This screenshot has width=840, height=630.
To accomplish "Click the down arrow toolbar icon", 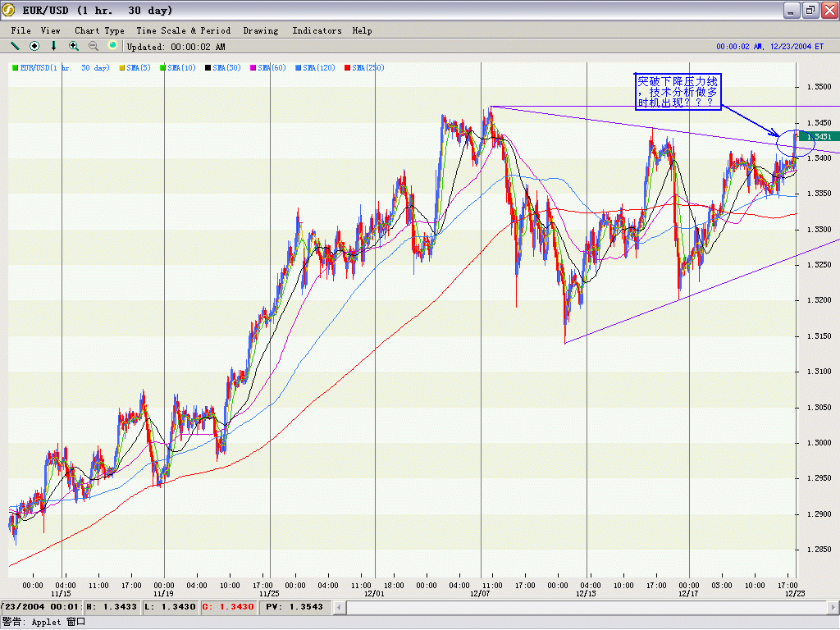I will [x=53, y=46].
